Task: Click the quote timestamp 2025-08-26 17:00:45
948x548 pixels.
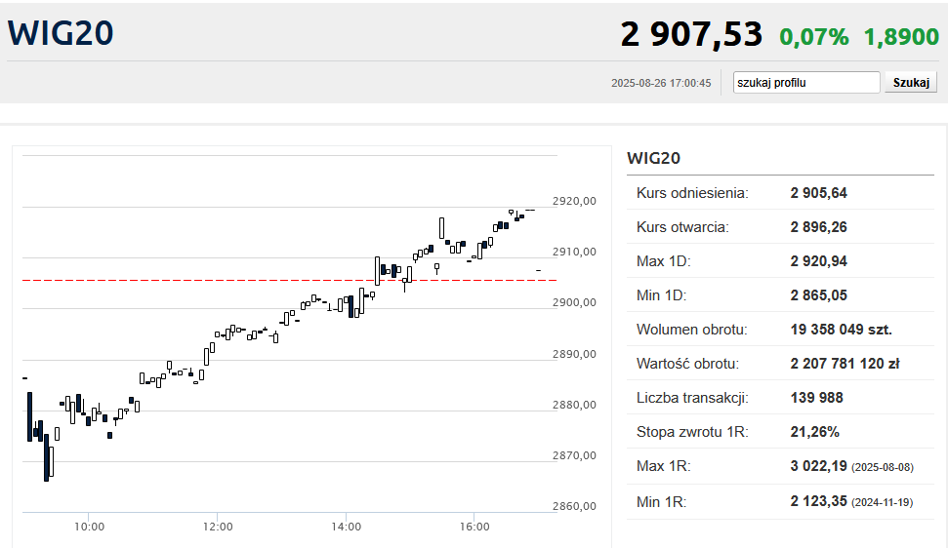Action: (661, 83)
